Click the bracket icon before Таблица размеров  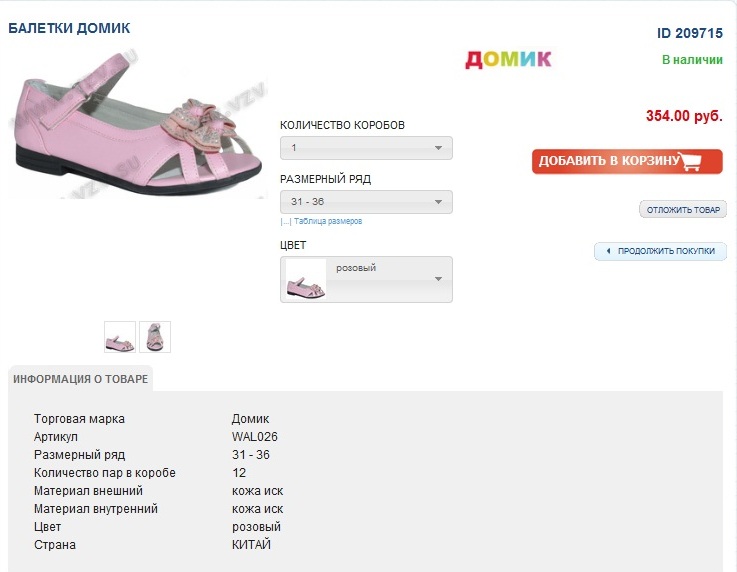285,221
